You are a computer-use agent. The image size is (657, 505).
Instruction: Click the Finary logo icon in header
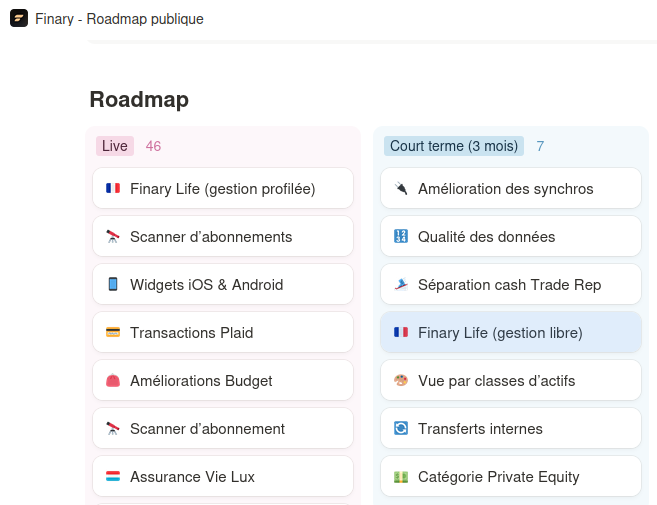19,19
